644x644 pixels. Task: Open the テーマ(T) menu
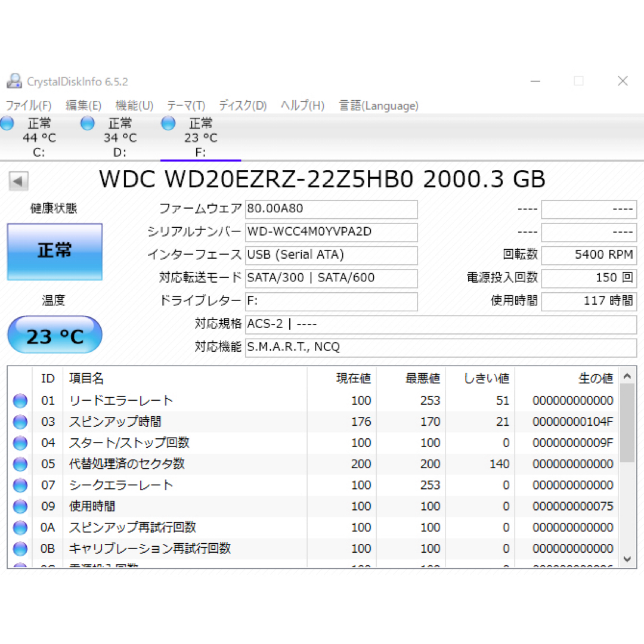[186, 106]
